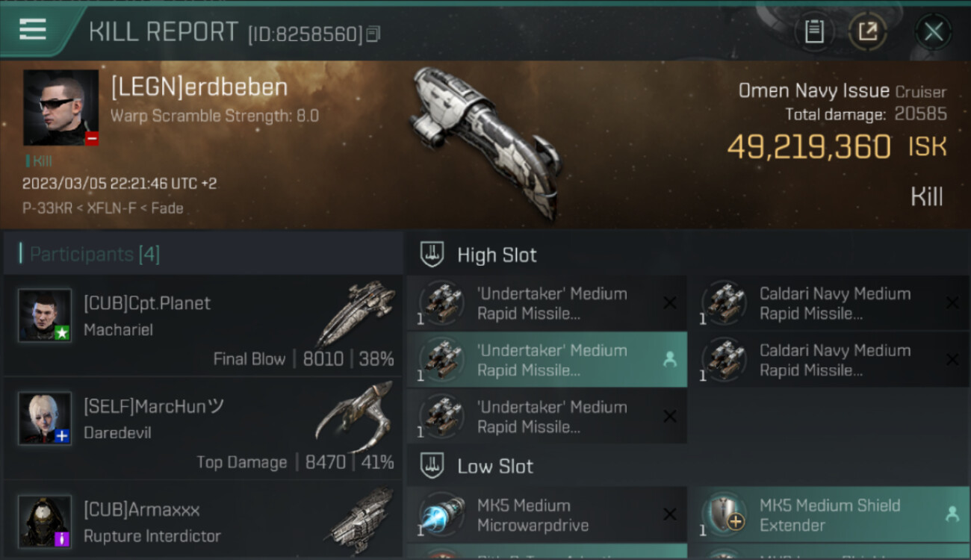Screen dimensions: 971x560
Task: Open erdbeben's character portrait
Action: [61, 108]
